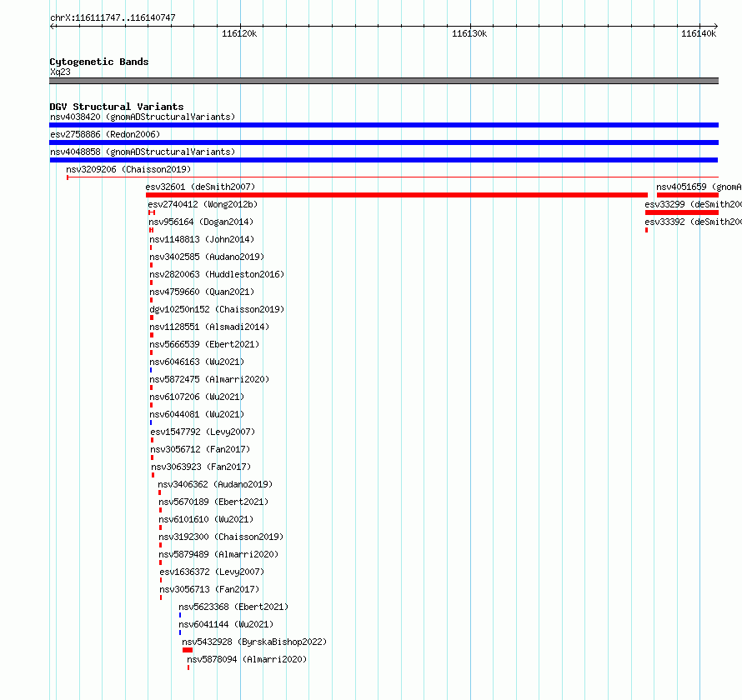Select the blue bar under nsv4038420

coord(384,125)
